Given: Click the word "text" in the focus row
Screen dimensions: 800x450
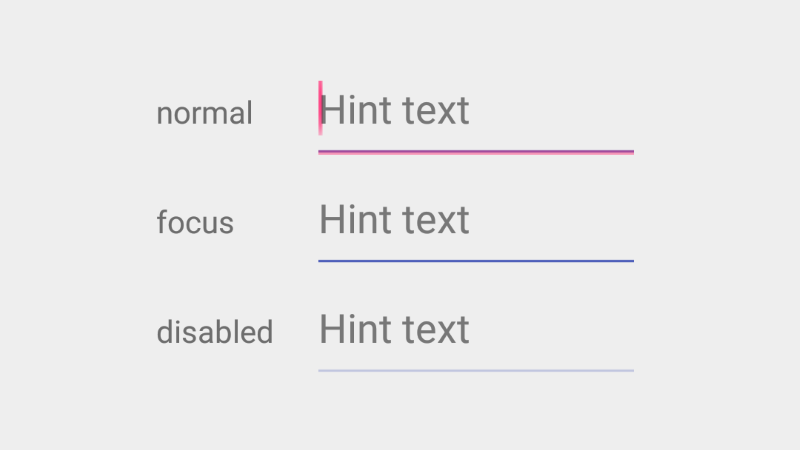Looking at the screenshot, I should click(x=434, y=221).
